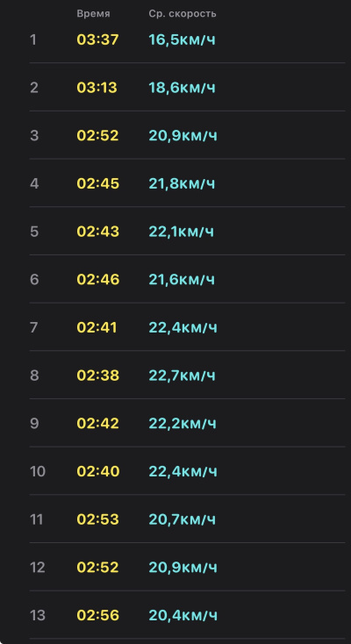Select the 02:56 time in lap 13

point(97,615)
